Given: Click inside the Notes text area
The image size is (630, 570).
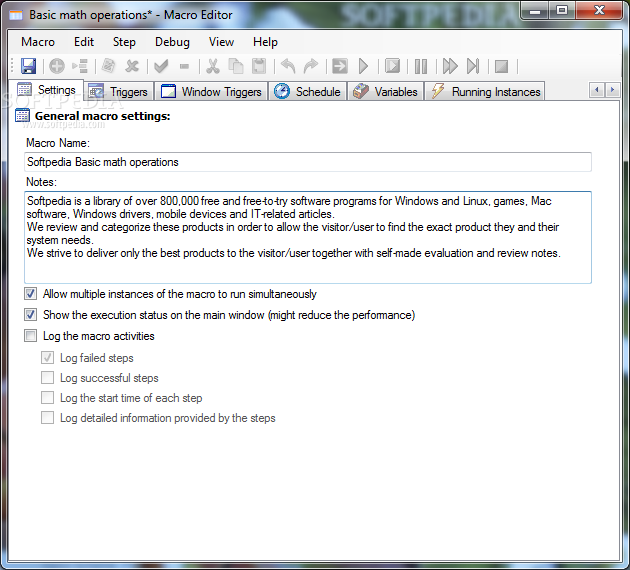Looking at the screenshot, I should click(308, 237).
